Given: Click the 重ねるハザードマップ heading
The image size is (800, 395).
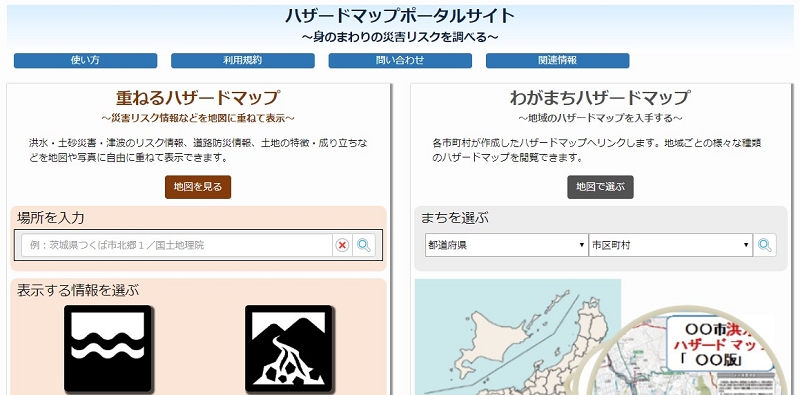Looking at the screenshot, I should [198, 97].
